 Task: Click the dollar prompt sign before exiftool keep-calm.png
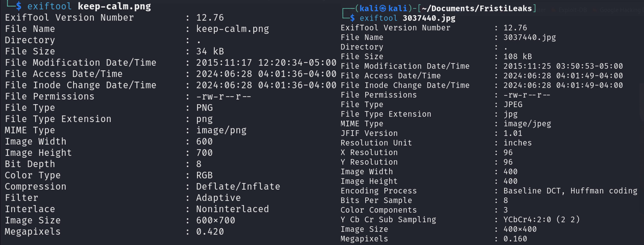tap(19, 6)
